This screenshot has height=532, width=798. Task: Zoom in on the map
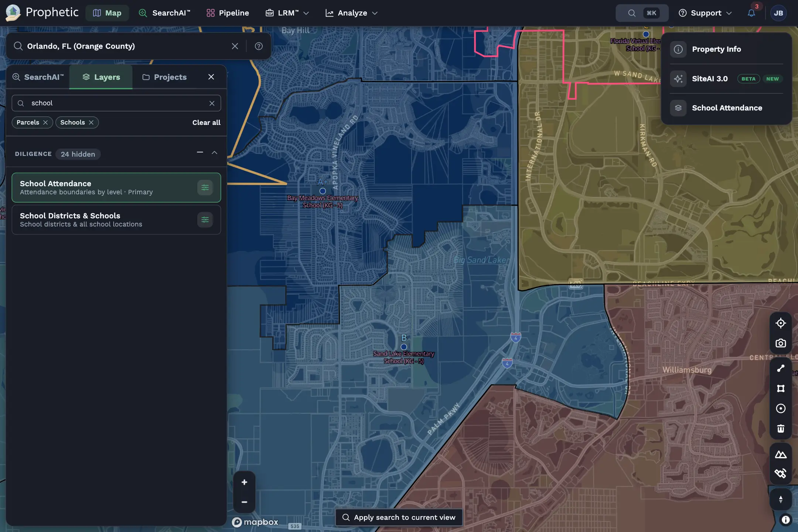click(x=244, y=482)
